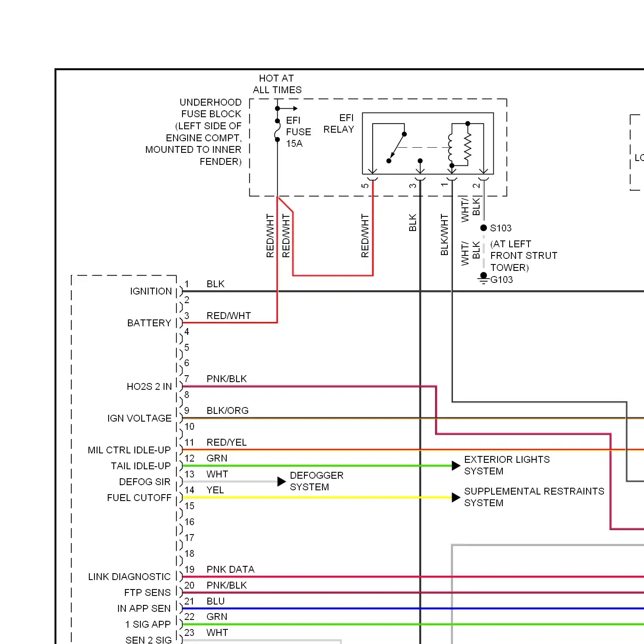Select the PNK/BLK label at pin 7
Screen dimensions: 644x644
coord(227,379)
